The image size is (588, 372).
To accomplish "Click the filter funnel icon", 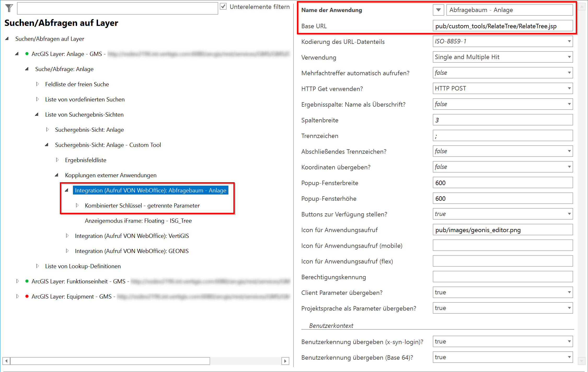I will click(x=9, y=8).
